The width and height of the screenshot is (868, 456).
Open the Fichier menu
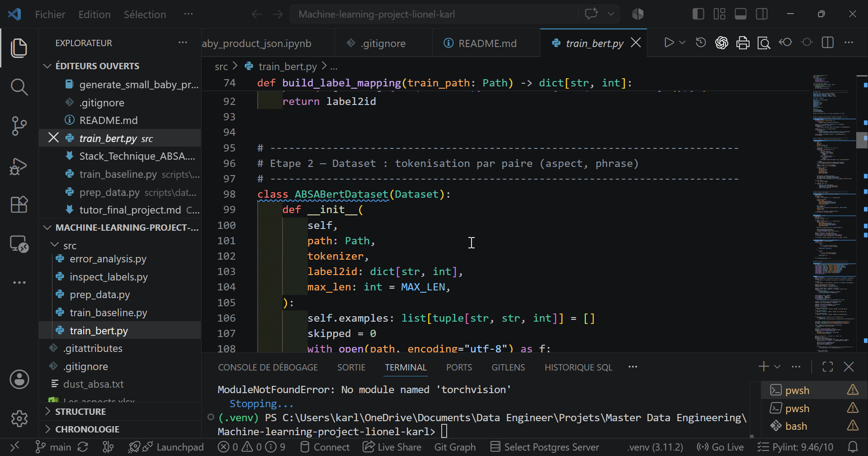pos(50,14)
